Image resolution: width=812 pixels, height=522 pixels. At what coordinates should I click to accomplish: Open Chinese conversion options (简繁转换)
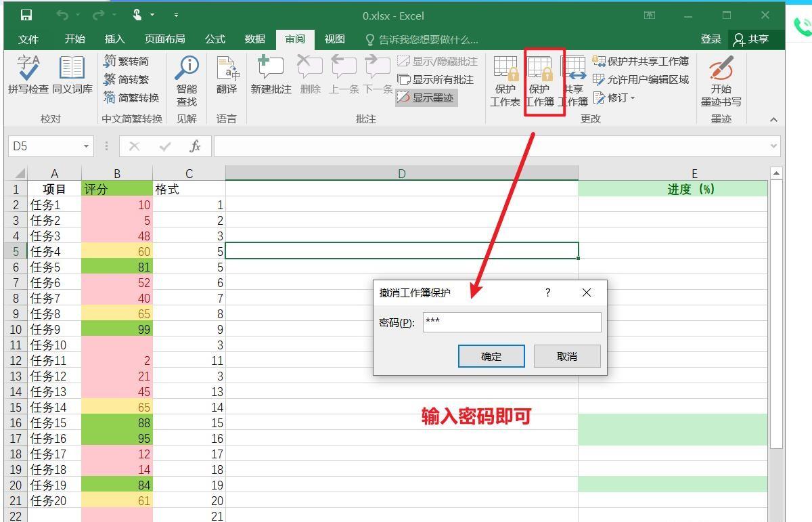coord(131,98)
